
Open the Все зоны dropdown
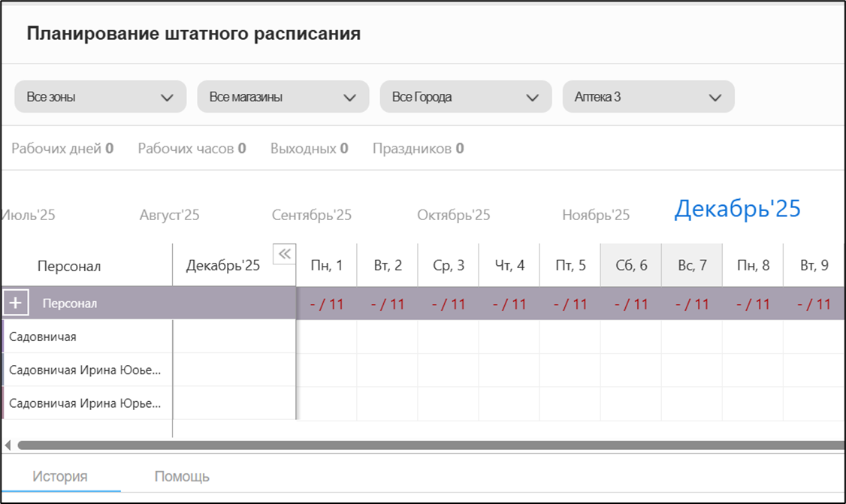100,97
